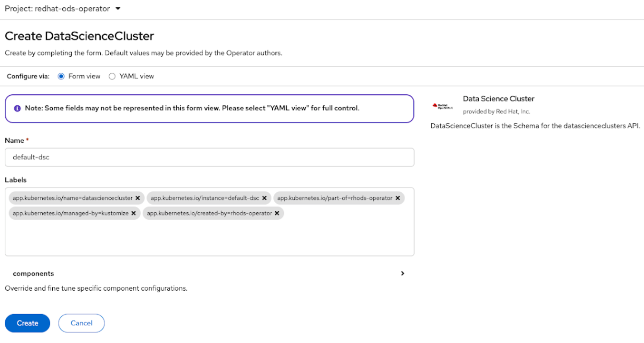Image resolution: width=644 pixels, height=343 pixels.
Task: Click the Data Science Cluster heading
Action: point(498,99)
